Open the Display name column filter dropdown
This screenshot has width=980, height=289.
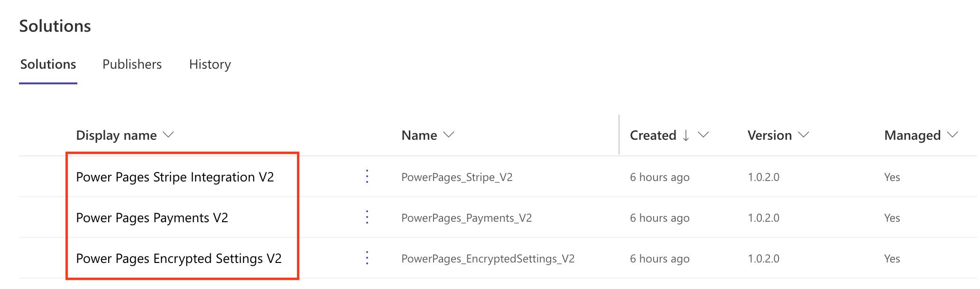(x=168, y=135)
